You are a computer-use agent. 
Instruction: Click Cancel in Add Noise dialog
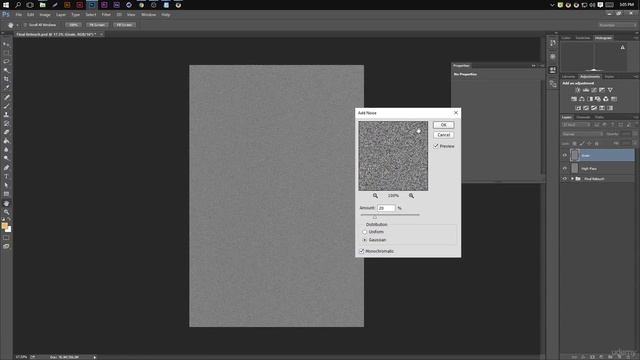coord(444,135)
